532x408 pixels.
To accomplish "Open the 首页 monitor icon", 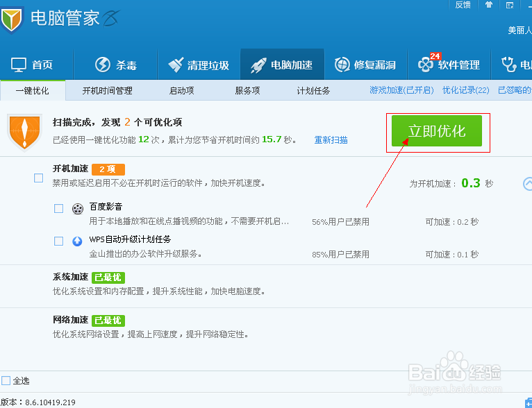I will 18,65.
